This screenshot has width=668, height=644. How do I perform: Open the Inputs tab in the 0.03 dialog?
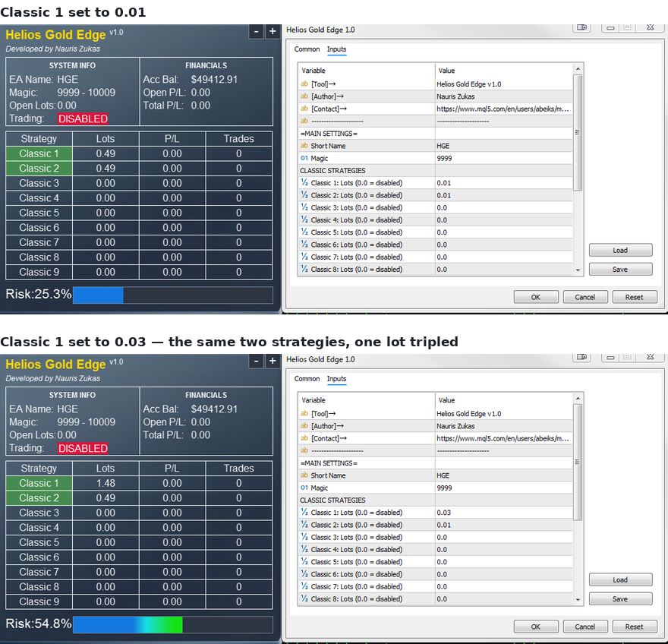click(x=336, y=379)
